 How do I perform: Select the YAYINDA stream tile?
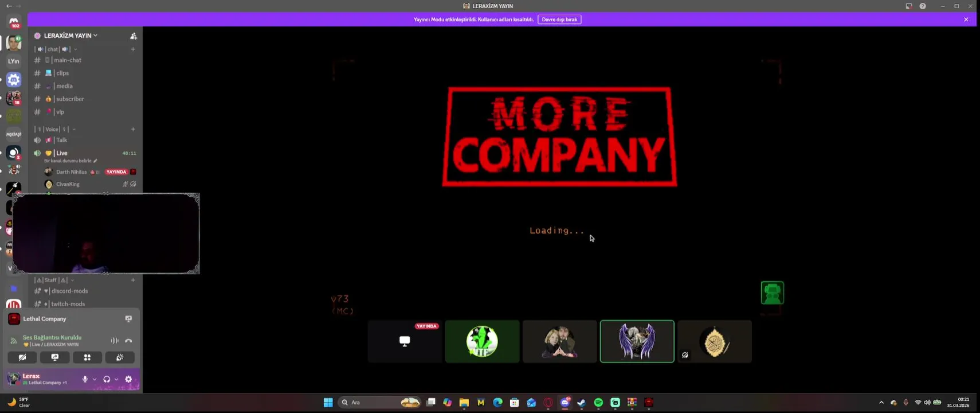[405, 341]
